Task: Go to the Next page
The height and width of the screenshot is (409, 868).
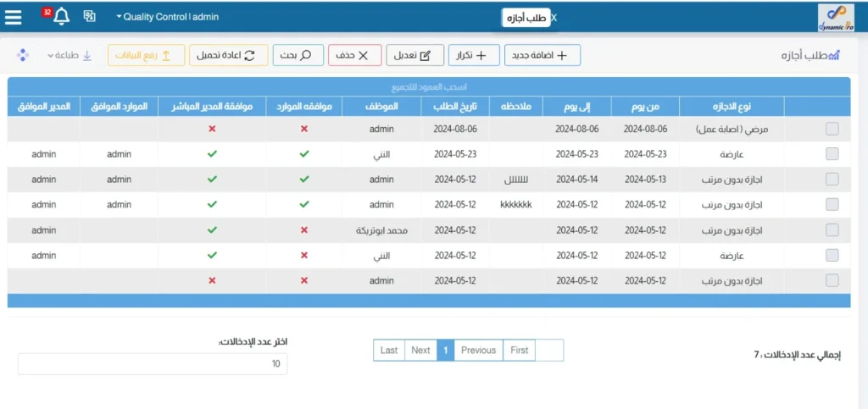Action: pos(420,350)
